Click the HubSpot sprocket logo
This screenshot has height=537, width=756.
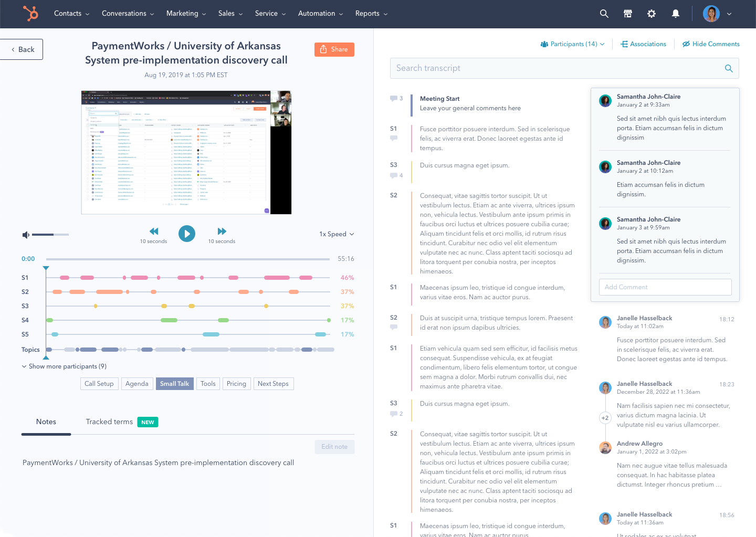tap(30, 14)
